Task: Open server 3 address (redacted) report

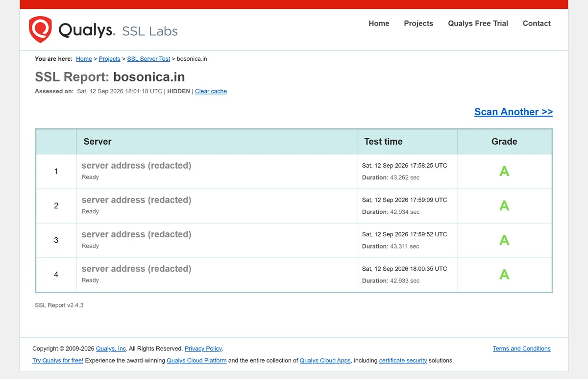Action: (x=136, y=234)
